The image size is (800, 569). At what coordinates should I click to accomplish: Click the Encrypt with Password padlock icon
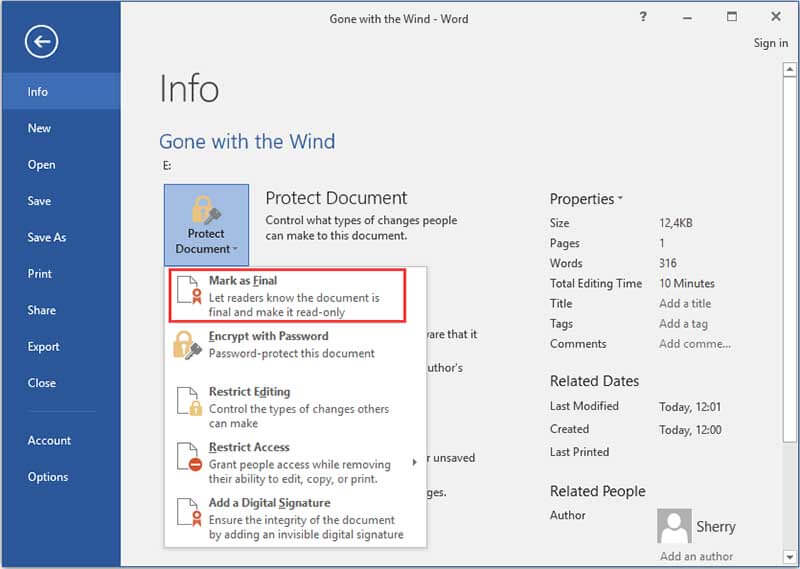pos(187,345)
